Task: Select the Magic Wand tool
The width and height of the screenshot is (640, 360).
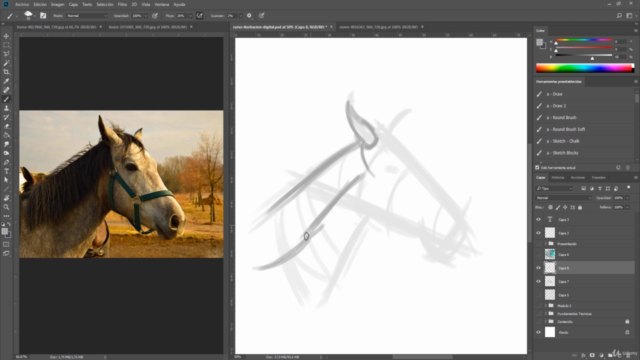Action: click(7, 63)
